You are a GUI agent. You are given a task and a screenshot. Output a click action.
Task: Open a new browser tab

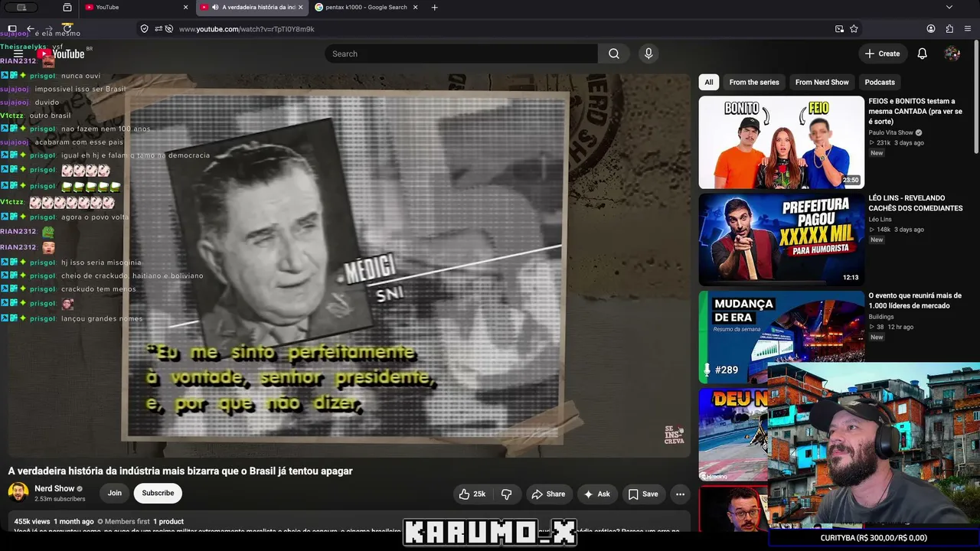434,8
